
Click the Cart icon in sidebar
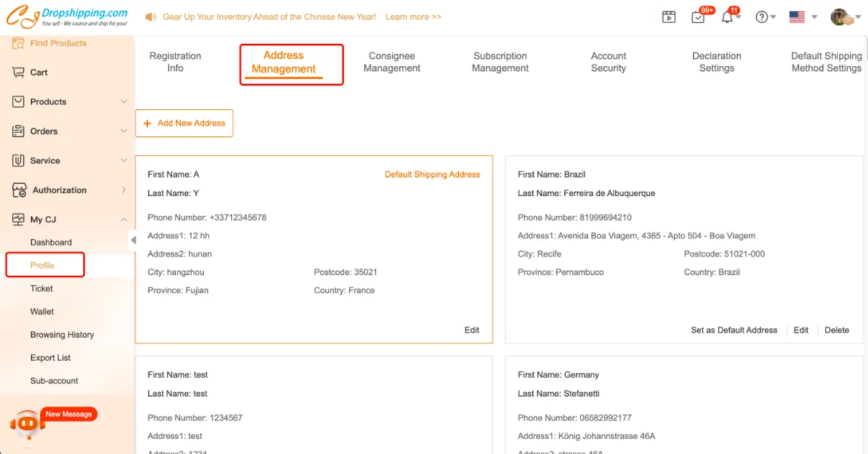click(x=19, y=73)
